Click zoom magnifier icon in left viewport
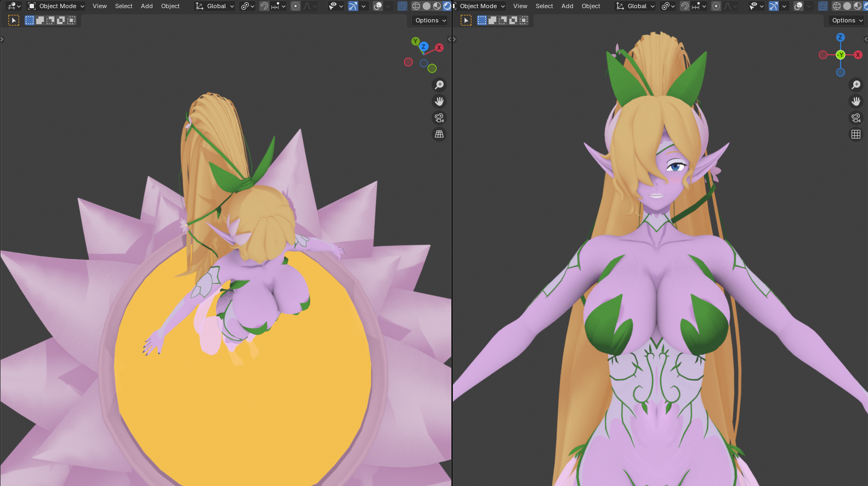Viewport: 868px width, 486px height. click(439, 85)
